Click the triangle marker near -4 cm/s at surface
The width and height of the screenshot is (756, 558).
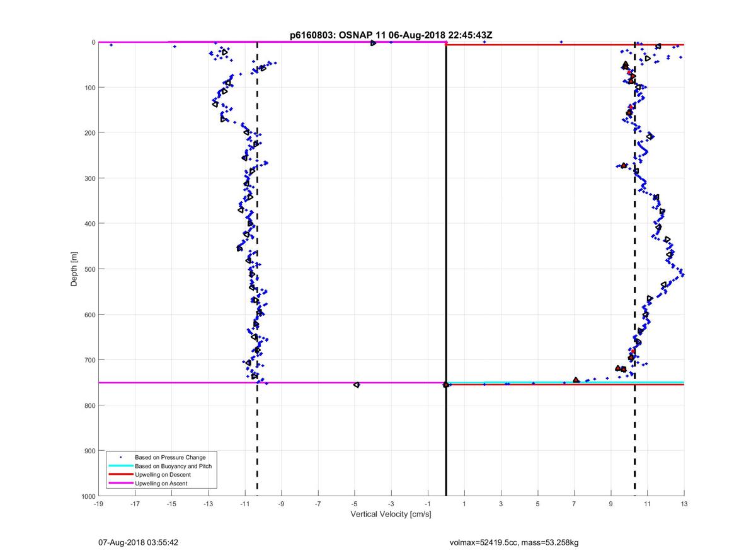click(x=373, y=43)
